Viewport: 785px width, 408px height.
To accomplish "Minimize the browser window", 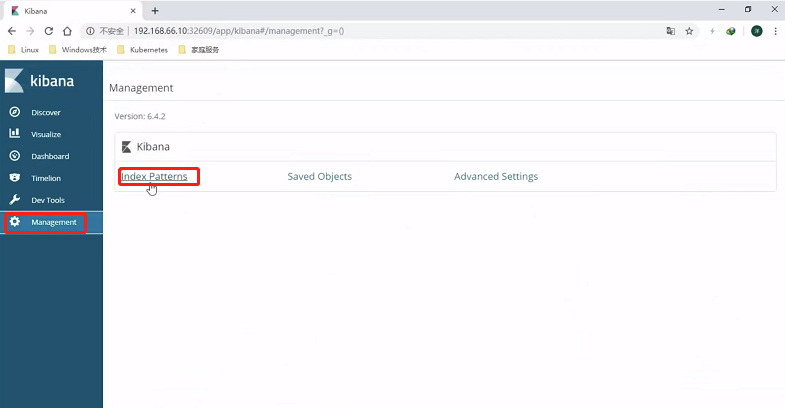I will [721, 10].
